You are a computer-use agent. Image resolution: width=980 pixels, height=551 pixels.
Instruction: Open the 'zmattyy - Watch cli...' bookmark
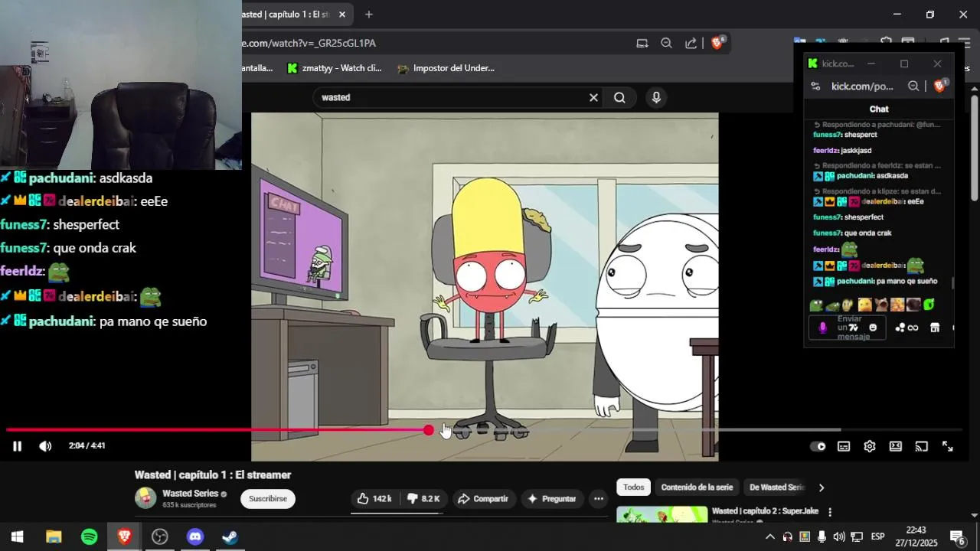point(334,68)
